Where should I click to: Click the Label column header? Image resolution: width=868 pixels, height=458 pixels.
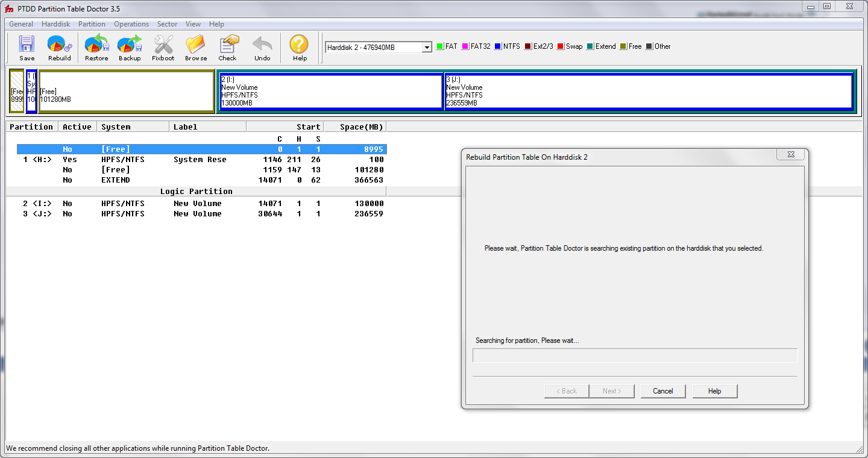(208, 127)
